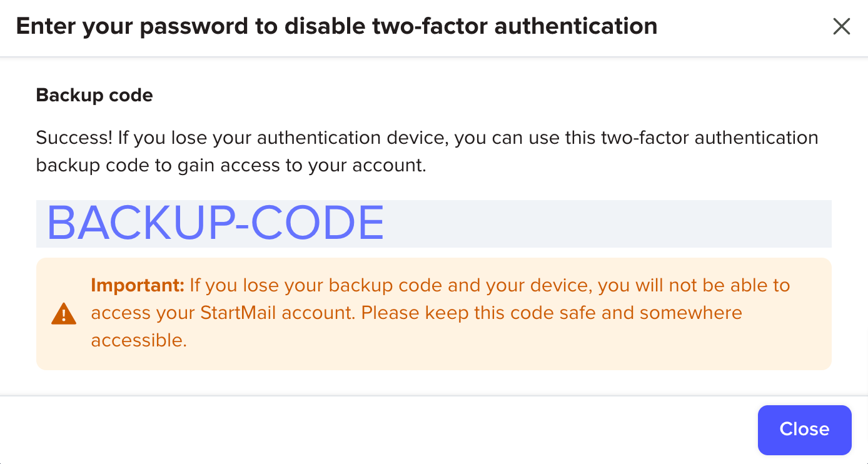Screen dimensions: 868x464
Task: Click the word "Success!" in the description
Action: [74, 138]
